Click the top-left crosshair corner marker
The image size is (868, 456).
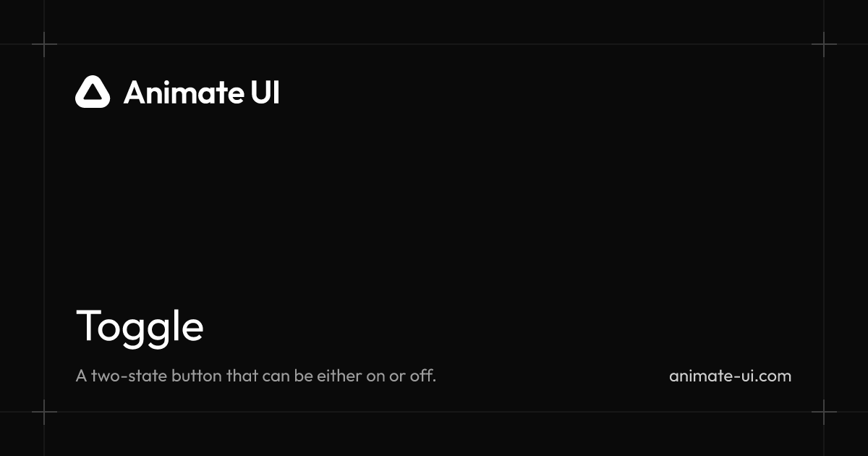44,44
